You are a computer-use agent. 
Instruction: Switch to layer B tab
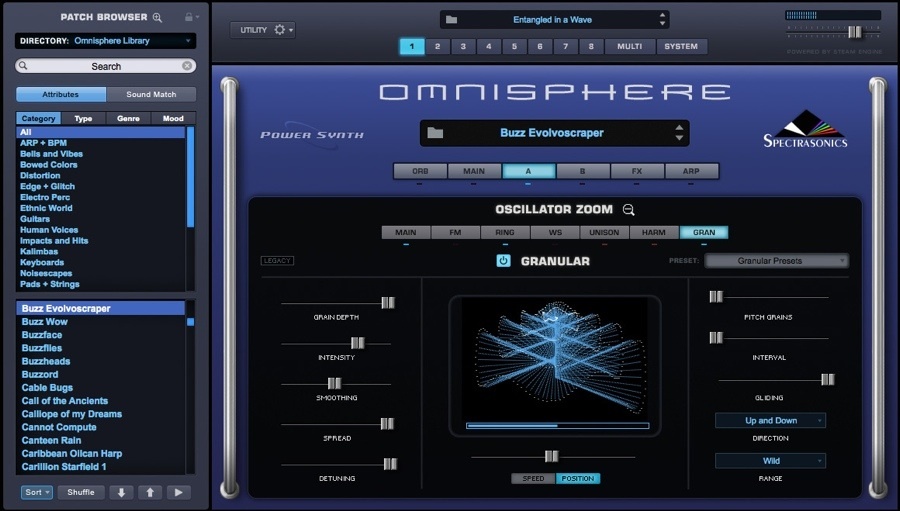[583, 171]
